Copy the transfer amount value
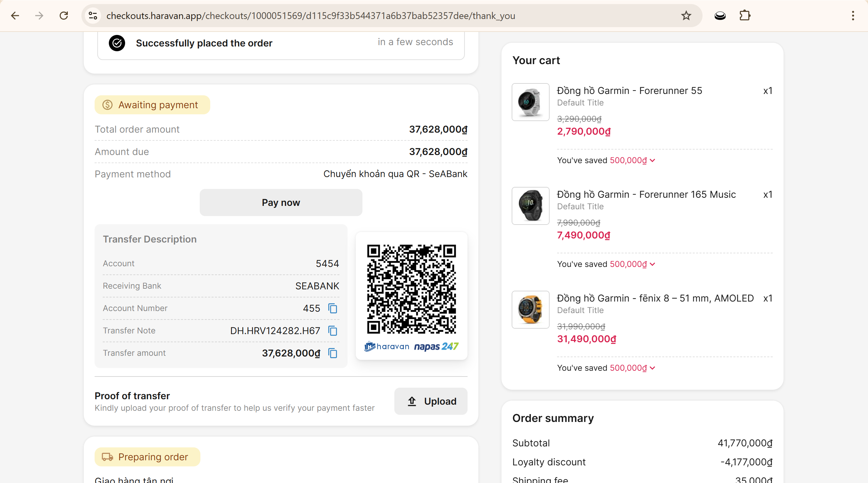Viewport: 868px width, 483px height. [x=333, y=353]
